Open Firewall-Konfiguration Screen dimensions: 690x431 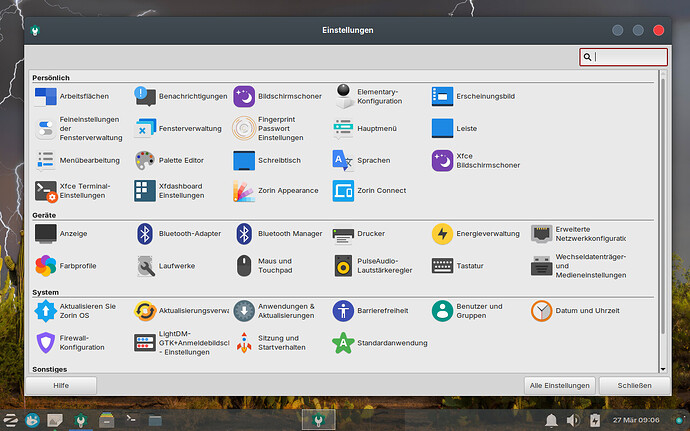point(70,343)
